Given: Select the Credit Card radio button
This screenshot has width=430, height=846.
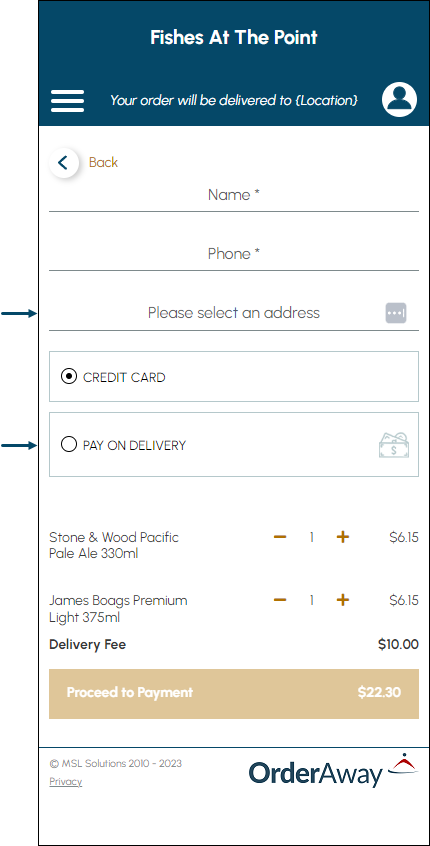Looking at the screenshot, I should pos(69,377).
